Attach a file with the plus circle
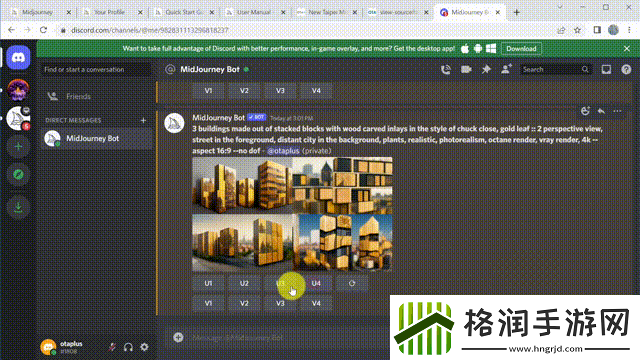 (x=178, y=337)
